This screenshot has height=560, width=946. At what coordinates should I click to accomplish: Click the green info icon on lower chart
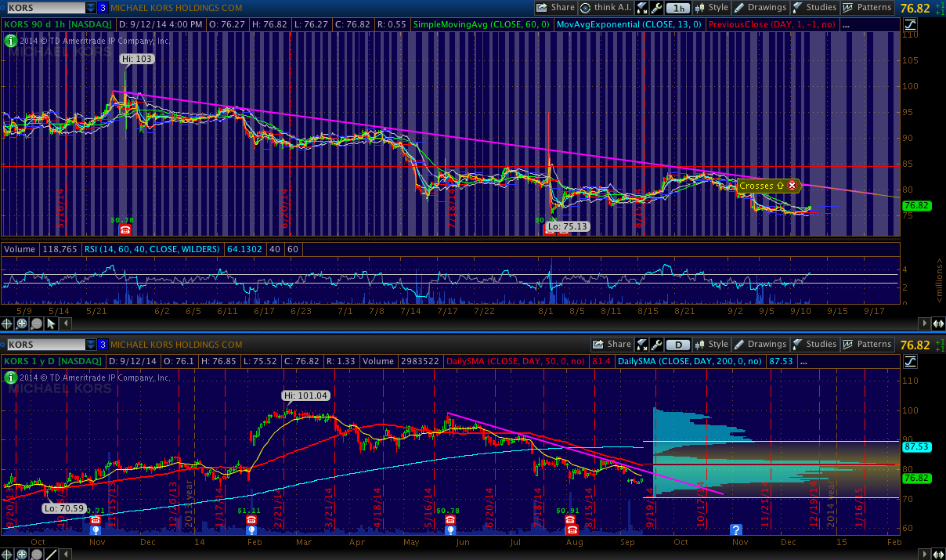(x=10, y=377)
